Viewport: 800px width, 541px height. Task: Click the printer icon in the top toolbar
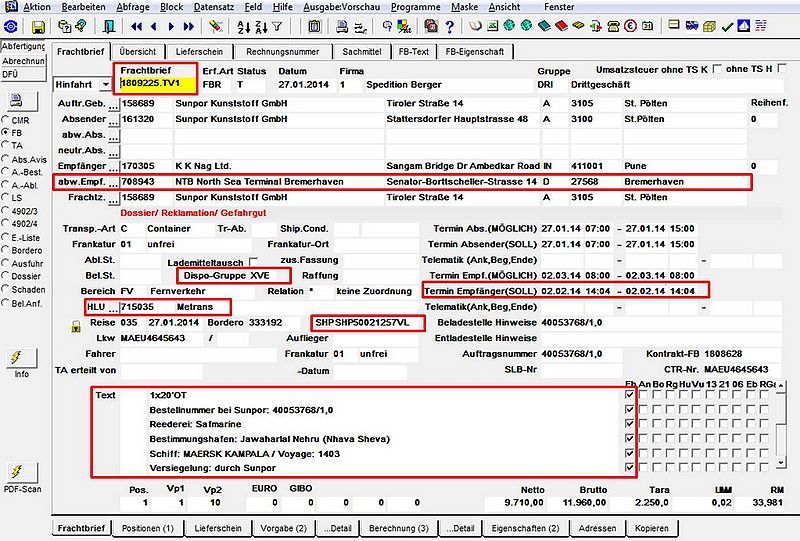[x=342, y=27]
